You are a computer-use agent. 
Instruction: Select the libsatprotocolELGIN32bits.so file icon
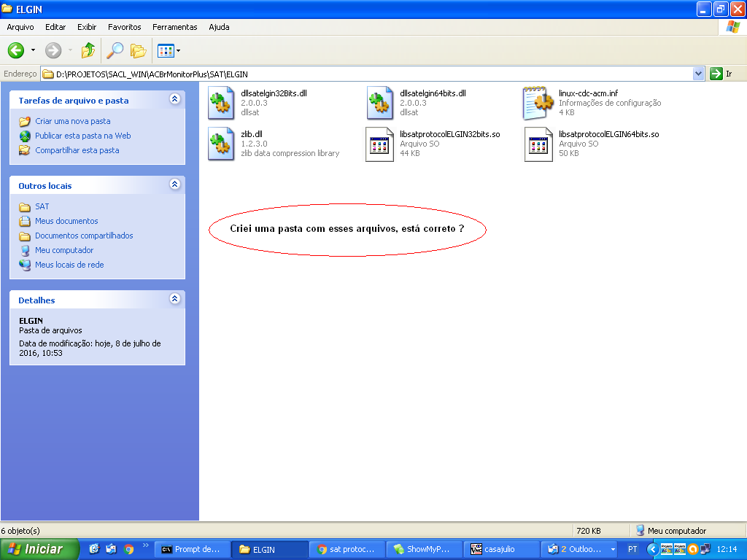click(379, 144)
